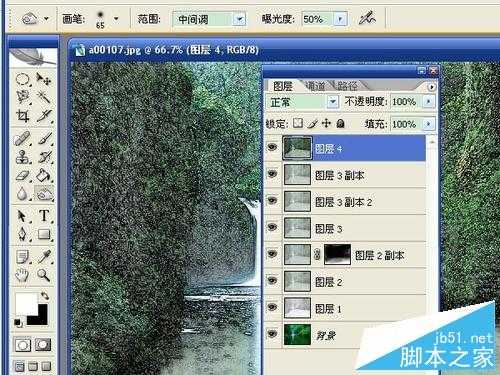The width and height of the screenshot is (500, 375).
Task: Select the 图层 2 layer
Action: (345, 282)
